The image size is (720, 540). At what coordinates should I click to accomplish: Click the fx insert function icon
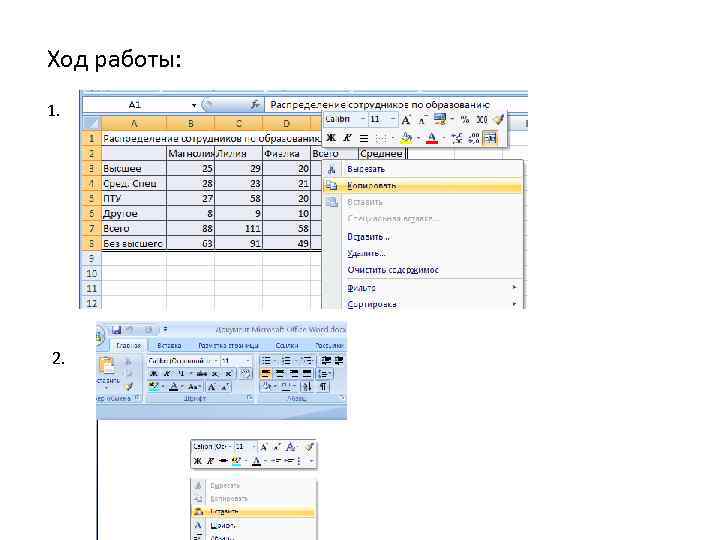[255, 105]
